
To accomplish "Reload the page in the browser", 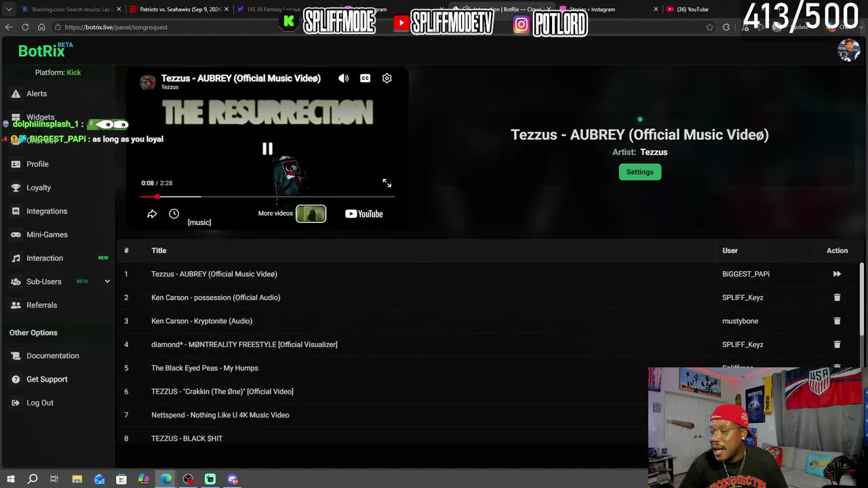I will [25, 27].
